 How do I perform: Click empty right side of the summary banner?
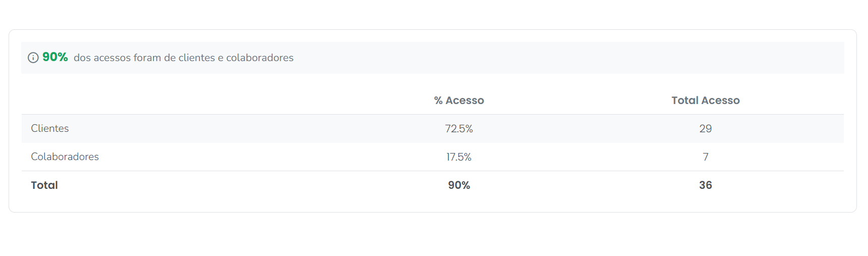[x=606, y=58]
